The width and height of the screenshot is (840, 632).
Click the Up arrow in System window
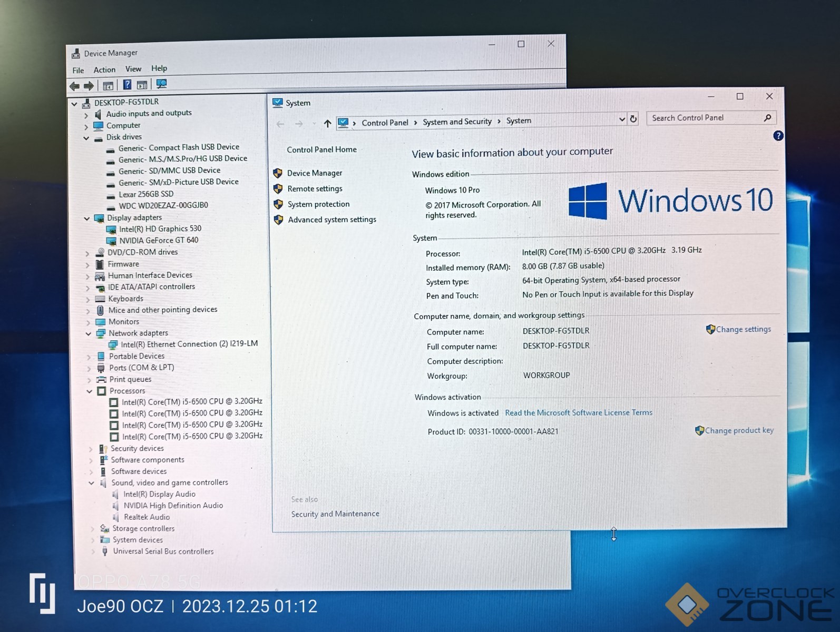[x=327, y=123]
